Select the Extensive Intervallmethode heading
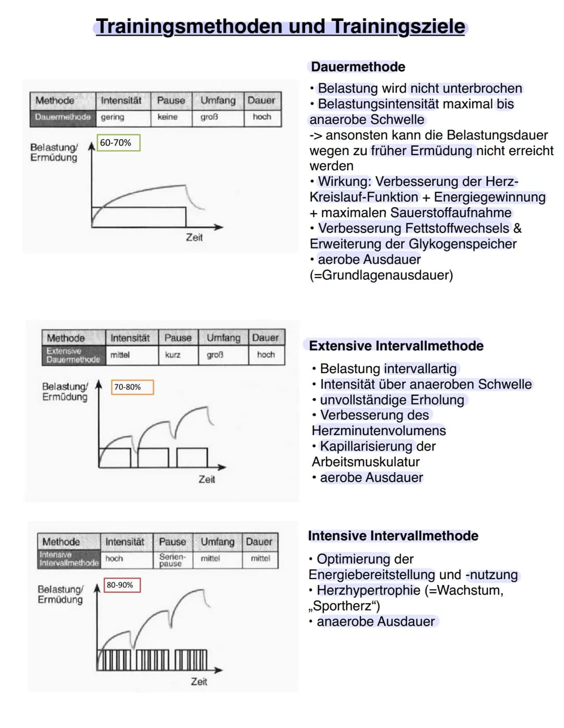The width and height of the screenshot is (564, 728). click(396, 346)
